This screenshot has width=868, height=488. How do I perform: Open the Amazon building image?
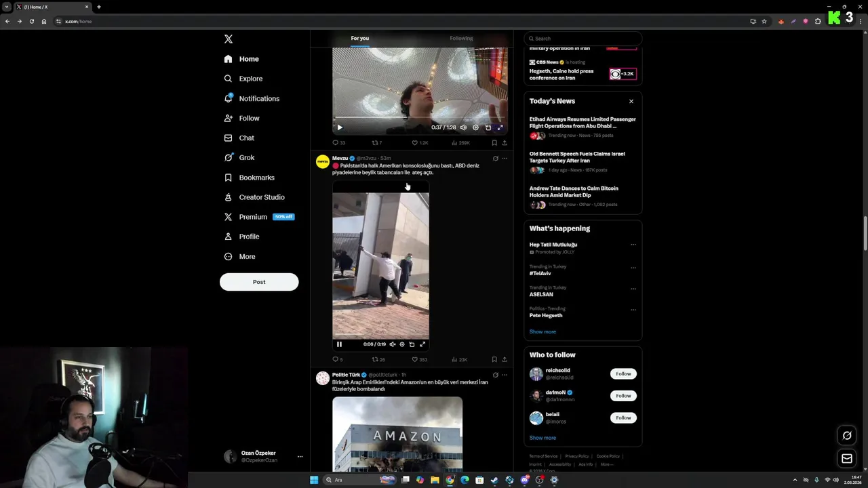point(397,434)
